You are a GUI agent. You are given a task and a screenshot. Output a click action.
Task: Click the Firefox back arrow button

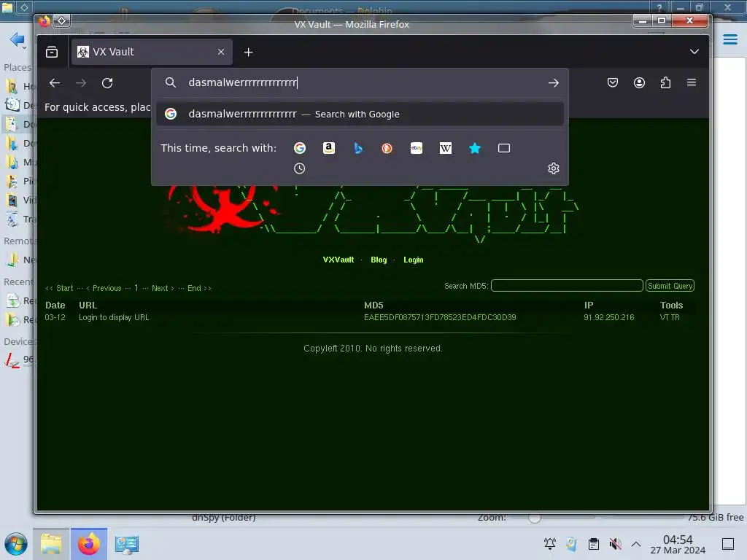coord(55,83)
